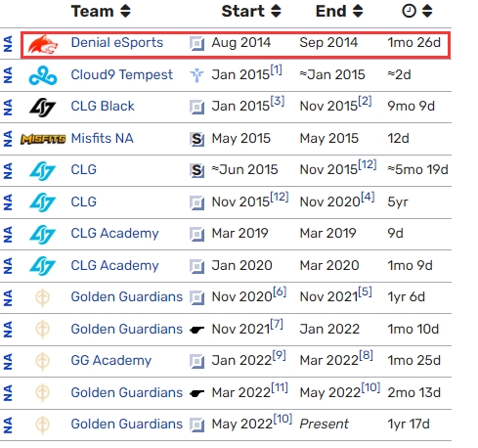The height and width of the screenshot is (448, 478).
Task: Click the role icon beside Cloud9 Tempest
Action: [196, 75]
